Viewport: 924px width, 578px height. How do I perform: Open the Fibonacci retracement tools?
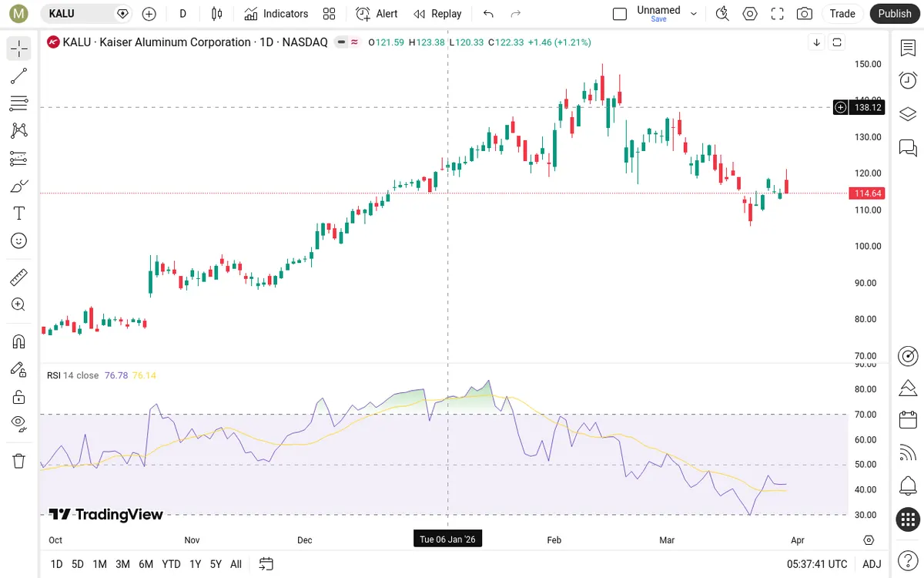click(x=19, y=103)
